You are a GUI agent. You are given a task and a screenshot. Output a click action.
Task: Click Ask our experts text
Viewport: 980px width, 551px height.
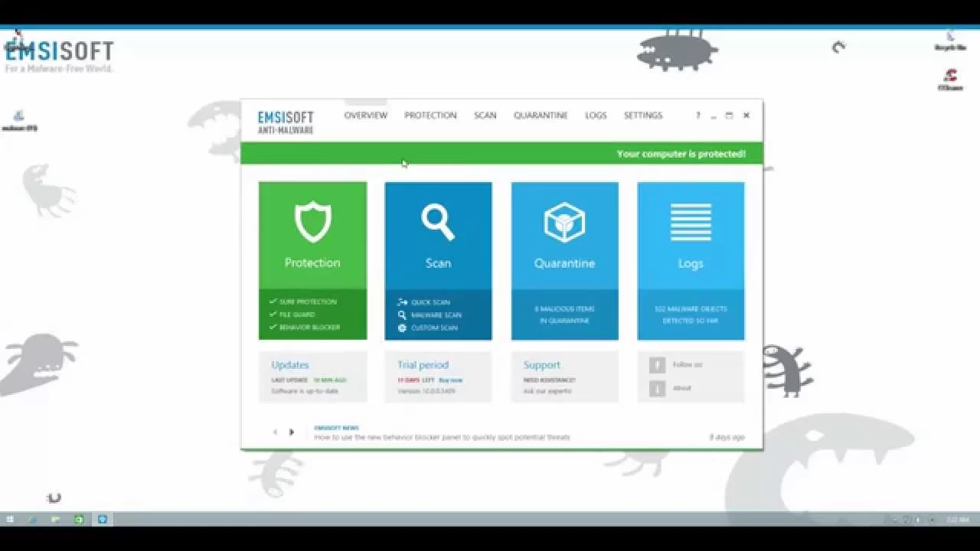[547, 391]
